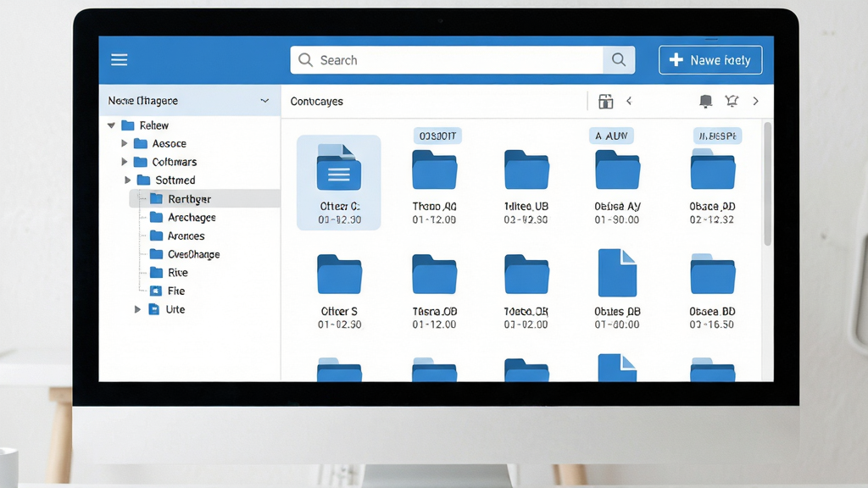Focus the Search input field

click(447, 60)
